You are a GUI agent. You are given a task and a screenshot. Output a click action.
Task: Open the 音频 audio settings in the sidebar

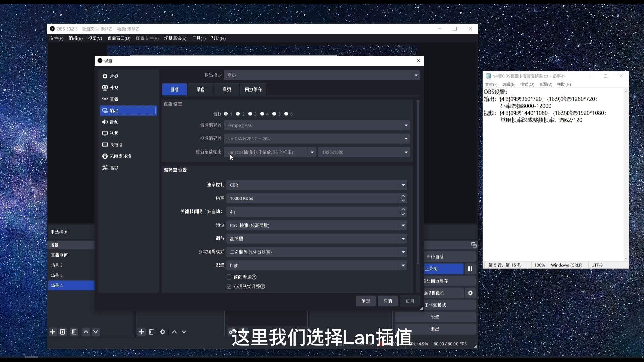[128, 122]
